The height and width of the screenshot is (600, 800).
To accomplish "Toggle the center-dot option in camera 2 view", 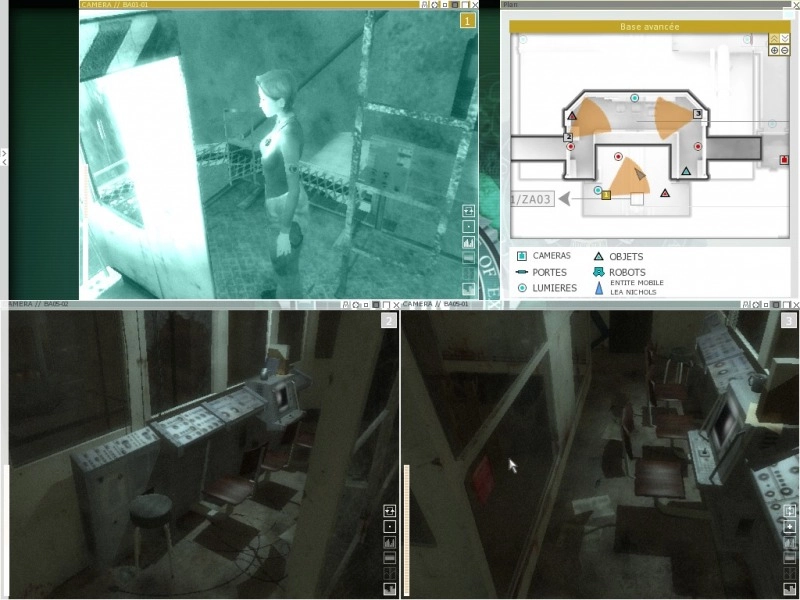I will [x=389, y=527].
